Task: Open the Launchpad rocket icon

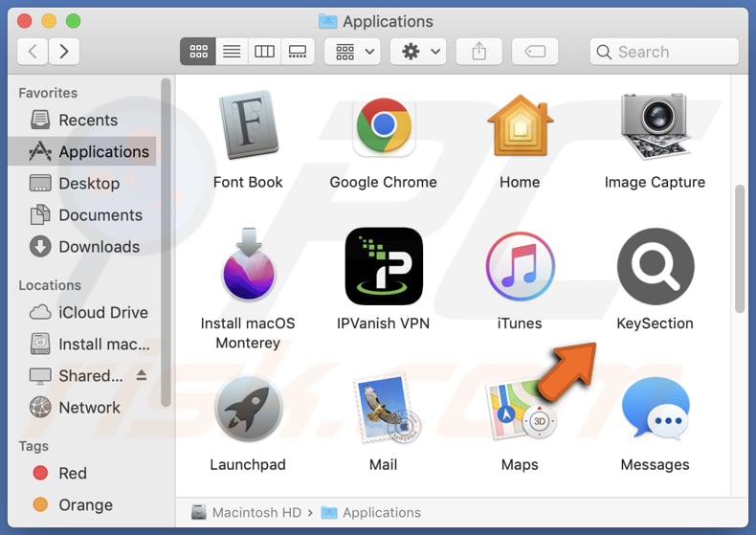Action: (248, 408)
